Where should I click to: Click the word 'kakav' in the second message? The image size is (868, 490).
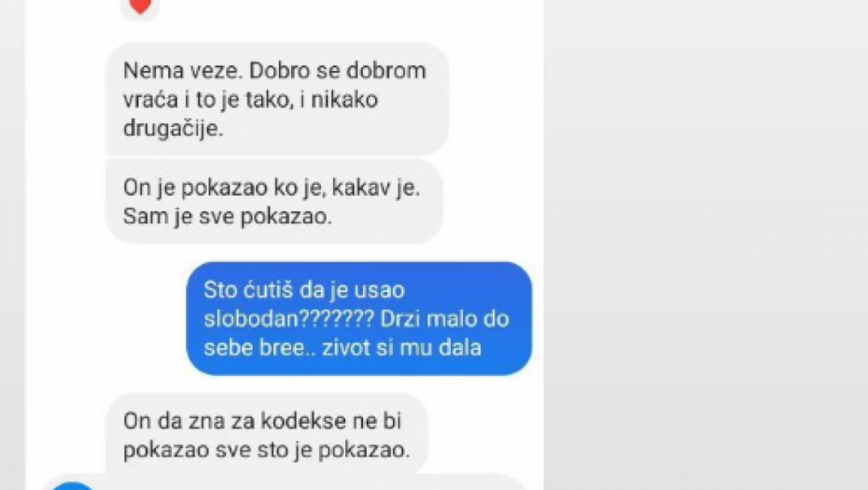click(362, 188)
